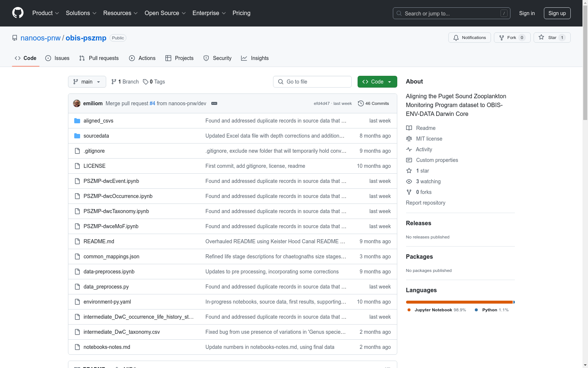Click the emiliom avatar image

coord(77,103)
